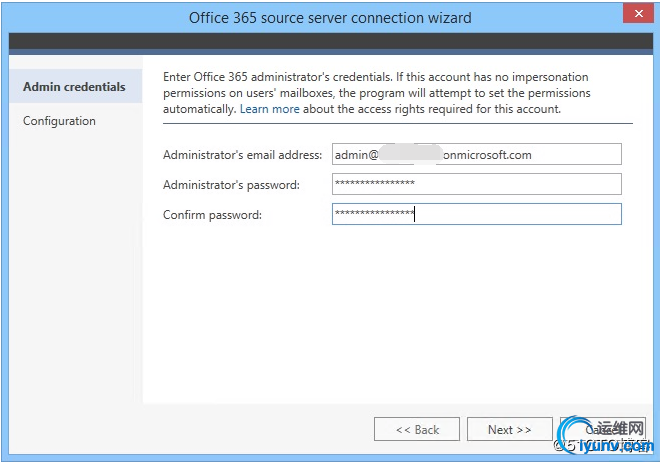Cancel the wizard with Cancel button
Image resolution: width=660 pixels, height=462 pixels.
click(603, 429)
